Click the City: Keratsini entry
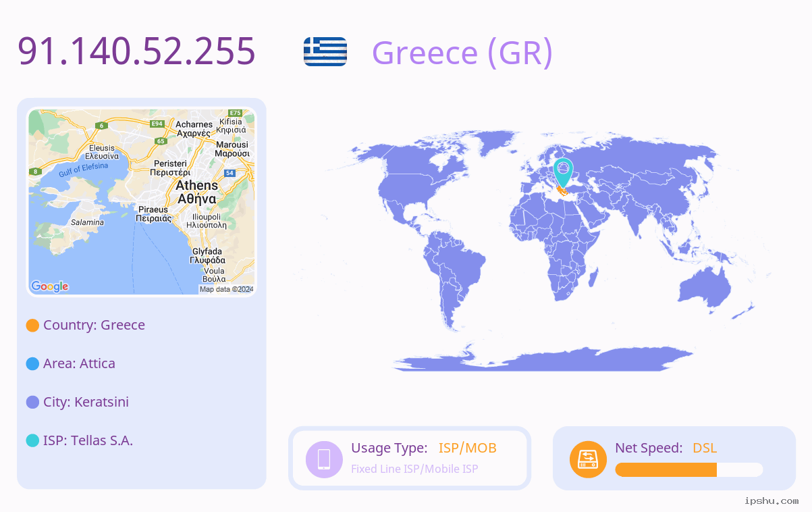The width and height of the screenshot is (812, 512). (x=86, y=402)
